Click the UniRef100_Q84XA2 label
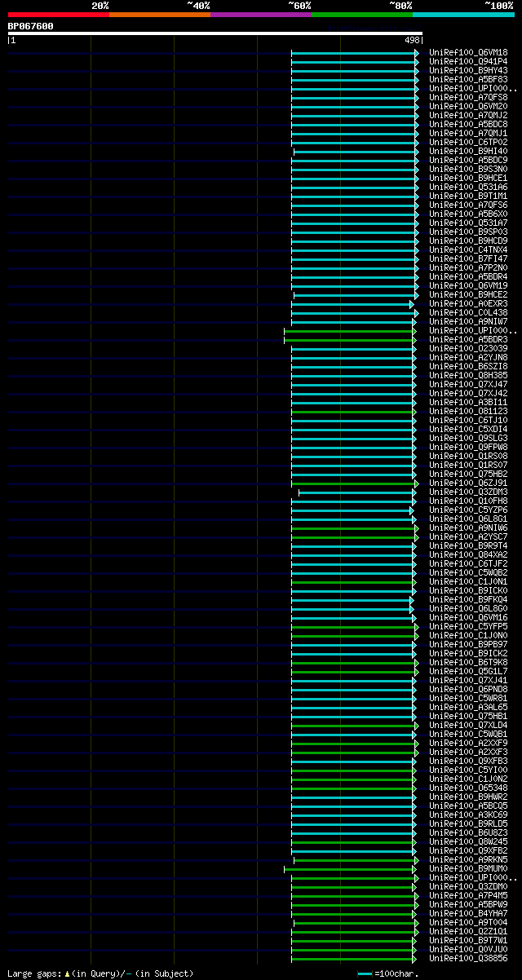This screenshot has height=980, width=522. point(468,554)
